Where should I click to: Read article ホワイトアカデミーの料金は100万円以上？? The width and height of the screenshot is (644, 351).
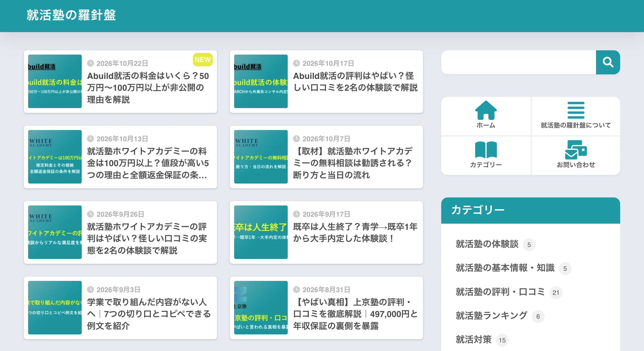(148, 163)
